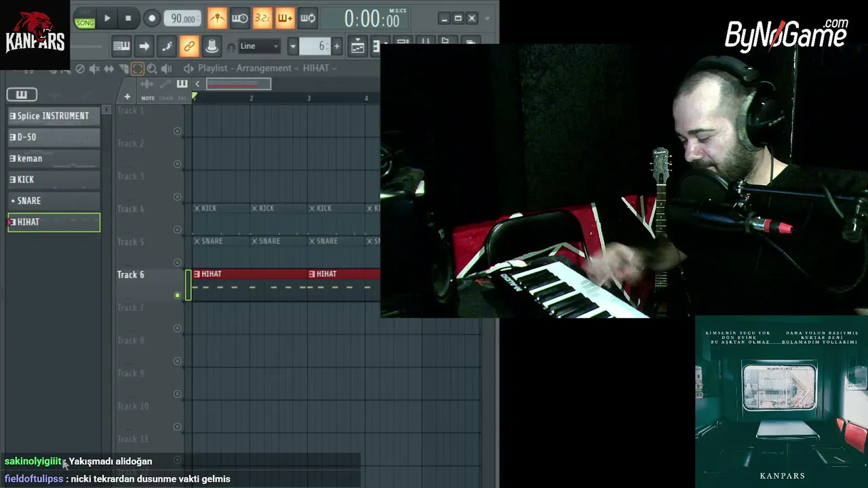868x488 pixels.
Task: Open the dropdown arrow beside the window buttons
Action: pos(486,18)
